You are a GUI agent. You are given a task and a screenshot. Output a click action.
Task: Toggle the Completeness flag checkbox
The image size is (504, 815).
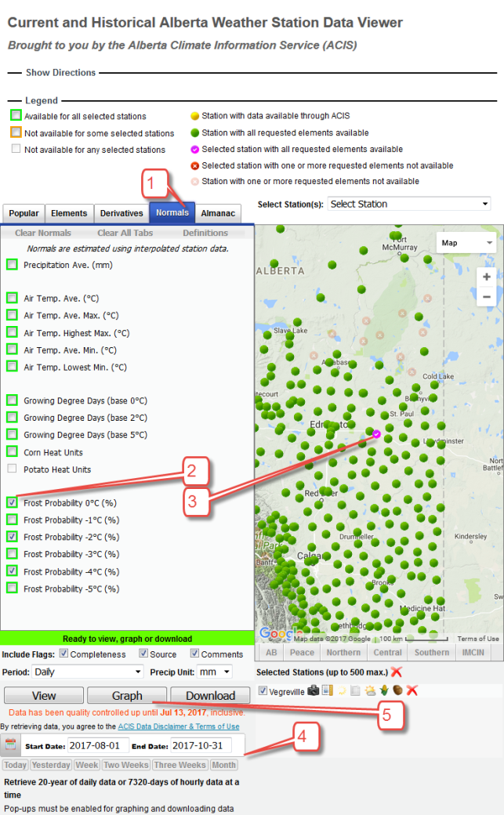pos(63,654)
